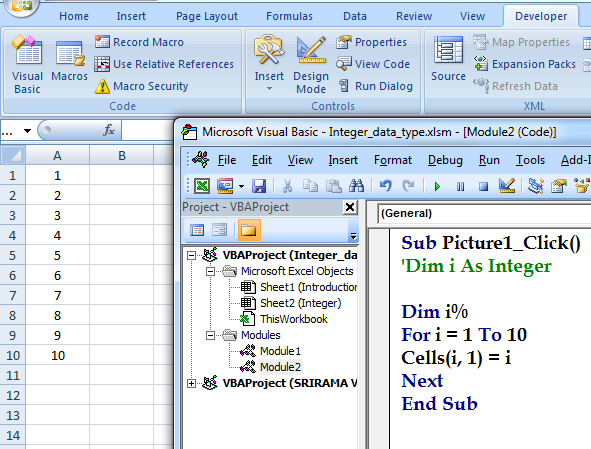
Task: Click the Copy icon in VBA toolbar
Action: tap(311, 186)
